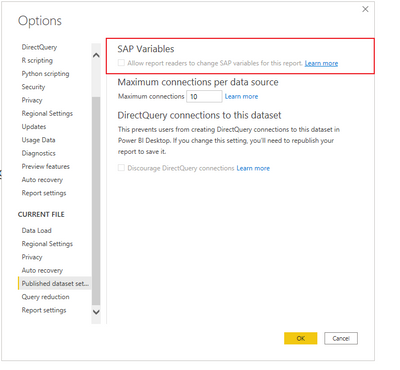Open global Report settings above CURRENT FILE

tap(44, 193)
